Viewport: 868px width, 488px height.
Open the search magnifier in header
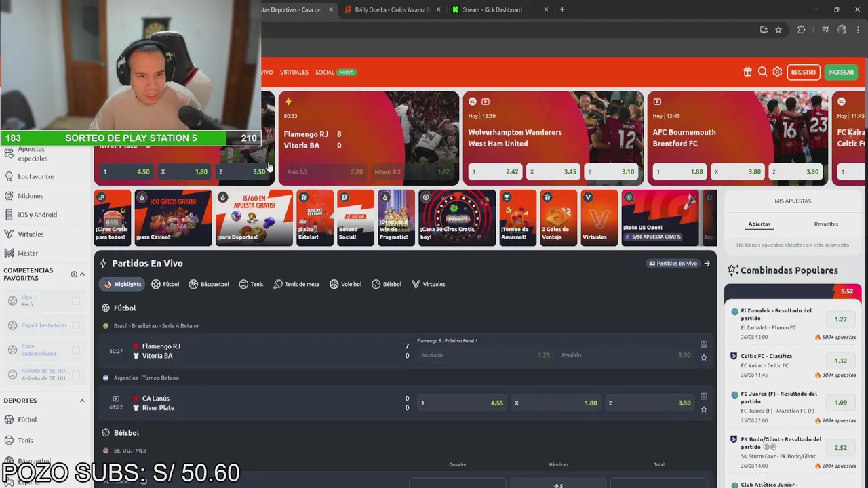point(762,72)
